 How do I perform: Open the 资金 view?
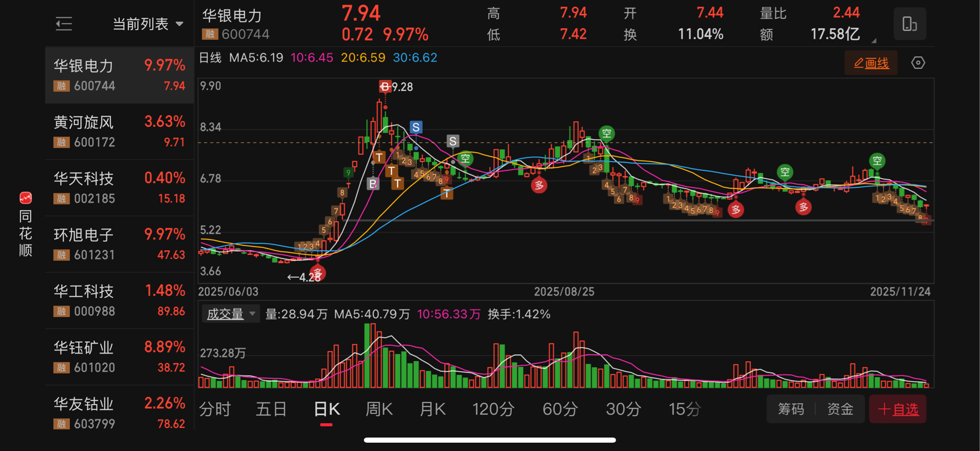pos(840,409)
